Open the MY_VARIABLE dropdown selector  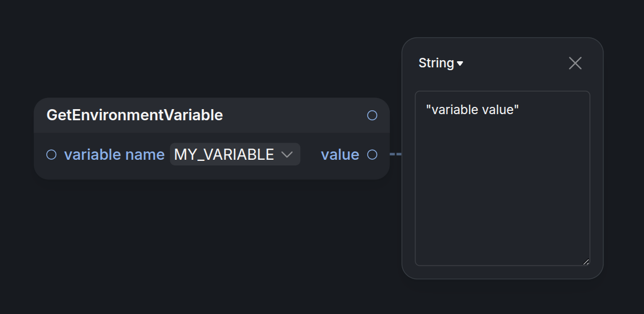(235, 154)
